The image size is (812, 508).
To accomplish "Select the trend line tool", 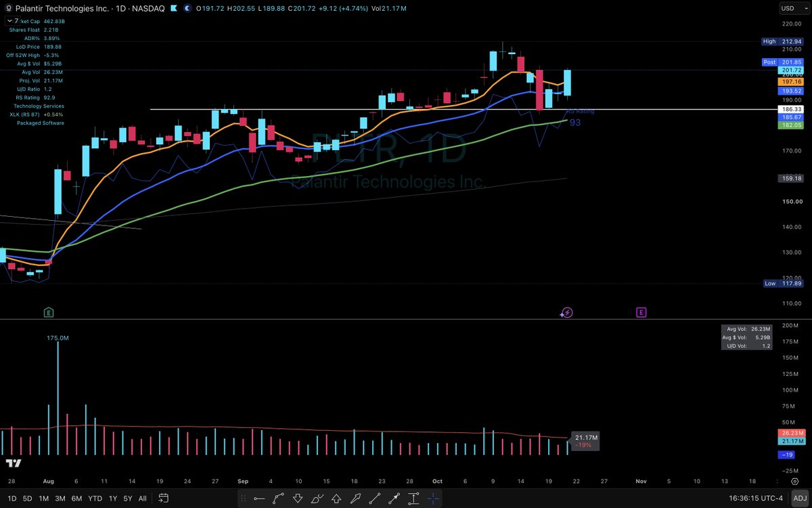I will coord(375,499).
